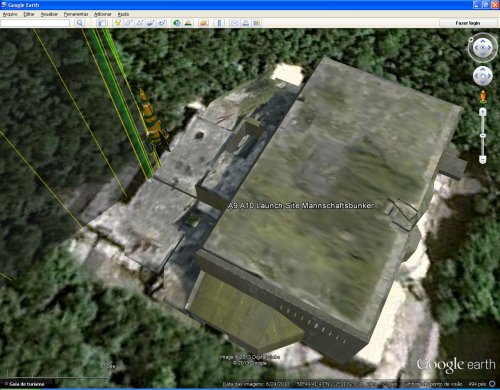Open the Arquivo menu
The height and width of the screenshot is (390, 500).
pos(10,14)
